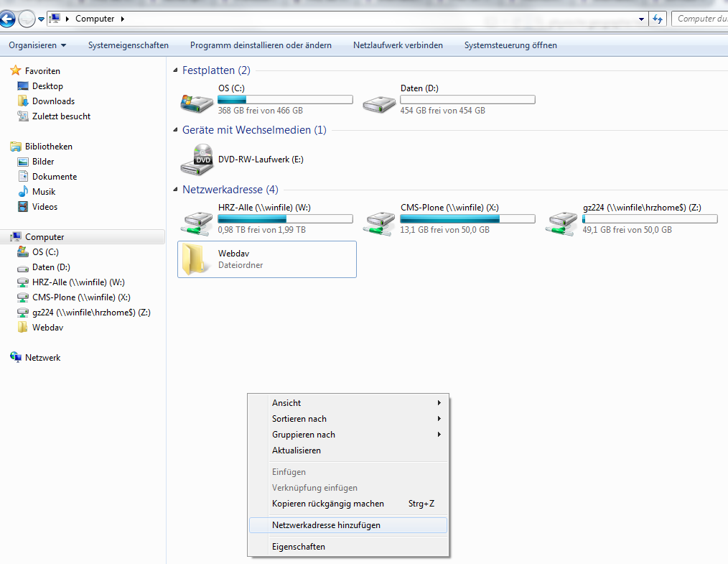Open Gruppieren nach submenu

pyautogui.click(x=348, y=435)
